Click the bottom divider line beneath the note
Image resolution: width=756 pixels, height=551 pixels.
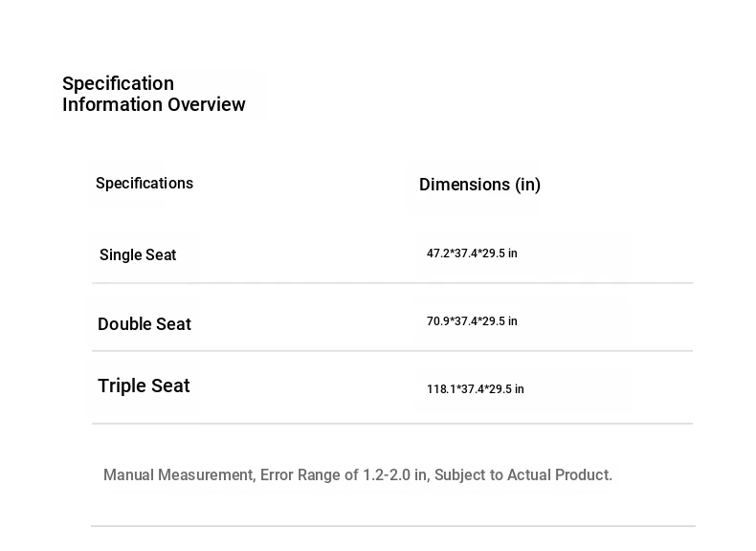click(392, 526)
